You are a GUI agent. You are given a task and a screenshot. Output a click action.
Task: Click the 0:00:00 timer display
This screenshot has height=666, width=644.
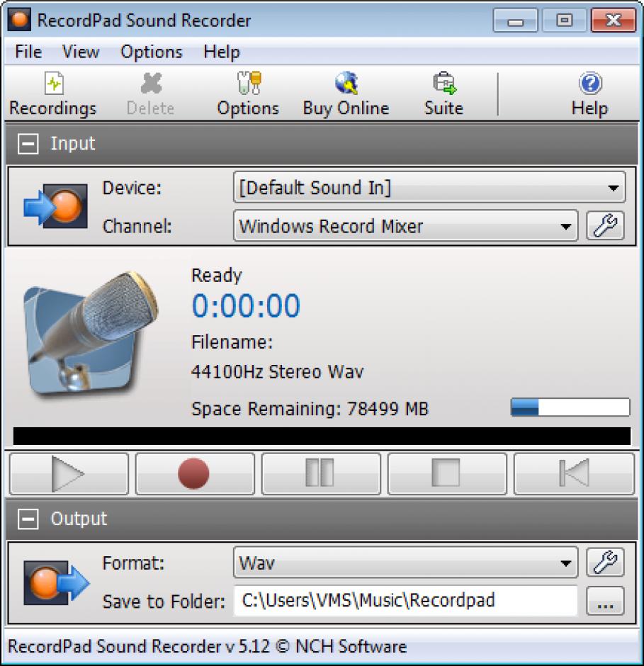[x=246, y=306]
